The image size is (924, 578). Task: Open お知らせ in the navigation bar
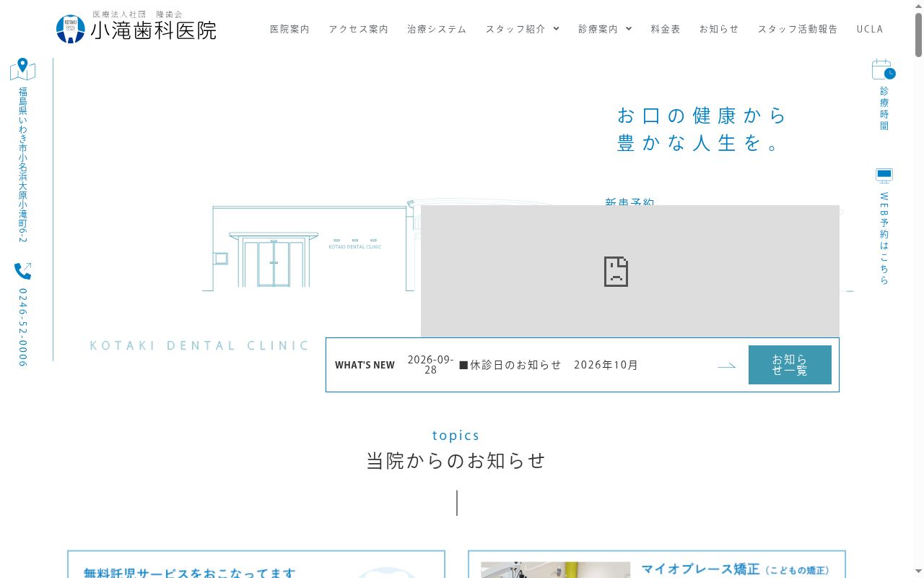(x=719, y=29)
